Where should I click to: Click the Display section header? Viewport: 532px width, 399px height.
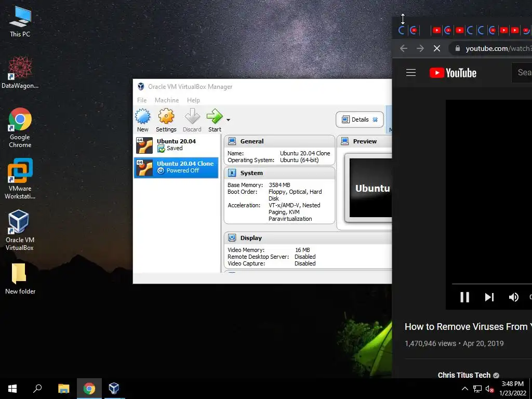(x=308, y=238)
